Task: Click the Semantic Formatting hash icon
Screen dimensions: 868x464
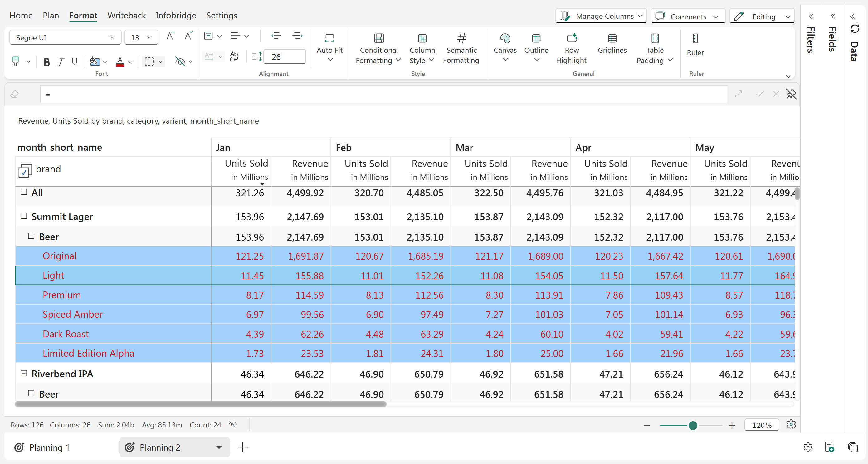Action: pyautogui.click(x=461, y=39)
